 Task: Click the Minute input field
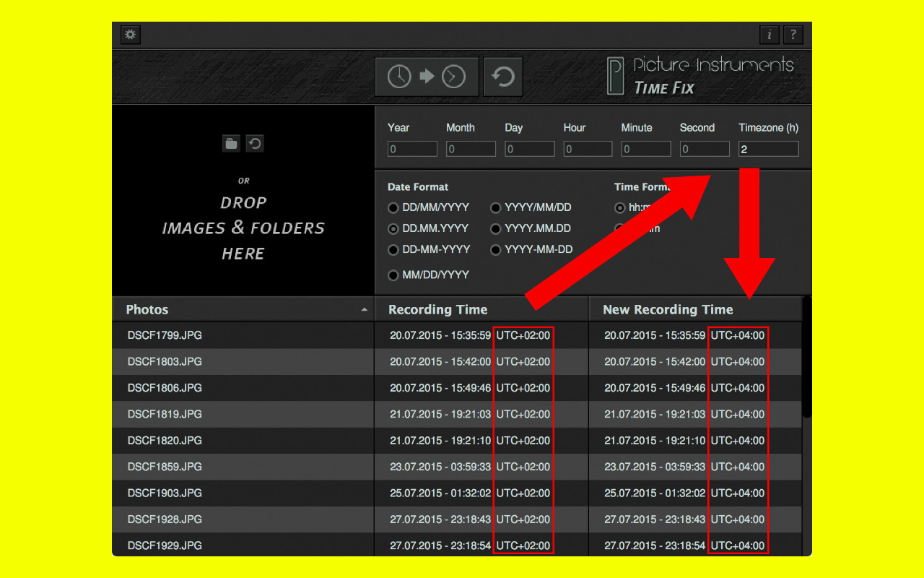pos(646,149)
